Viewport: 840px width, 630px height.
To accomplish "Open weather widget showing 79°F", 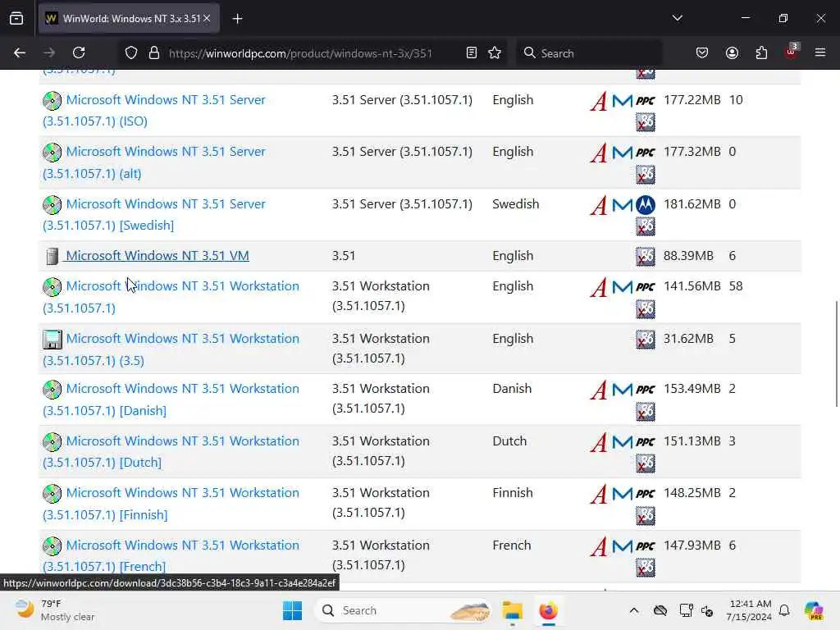I will point(55,610).
